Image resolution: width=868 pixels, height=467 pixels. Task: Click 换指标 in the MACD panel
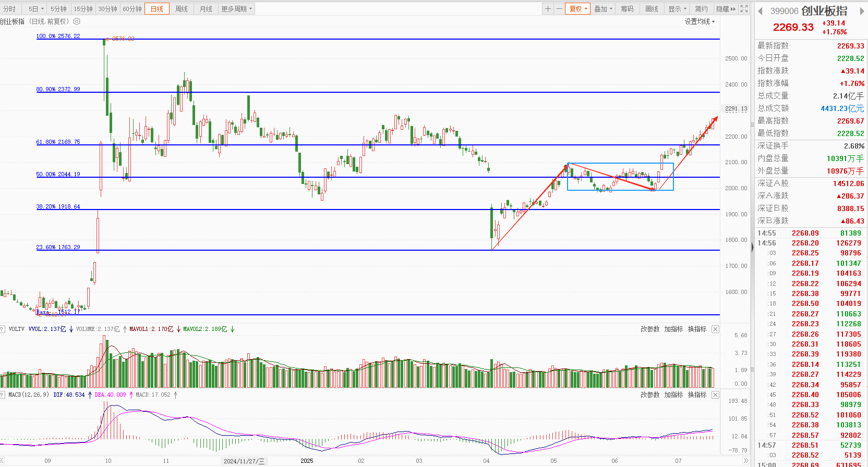tap(697, 395)
